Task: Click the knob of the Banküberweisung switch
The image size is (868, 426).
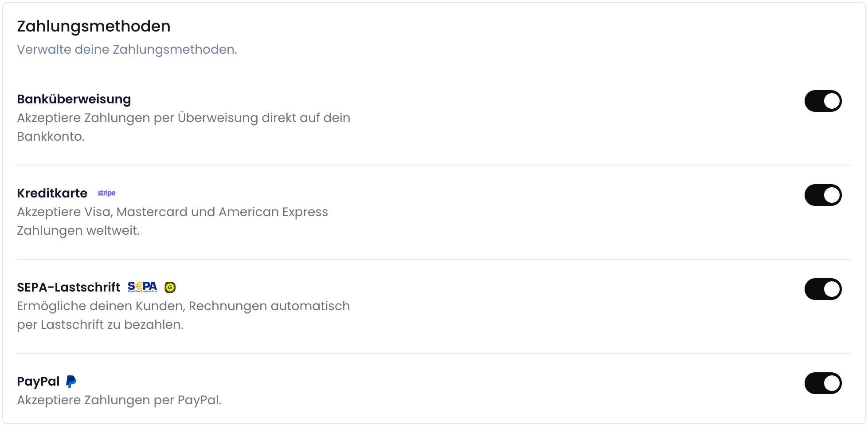Action: 831,101
